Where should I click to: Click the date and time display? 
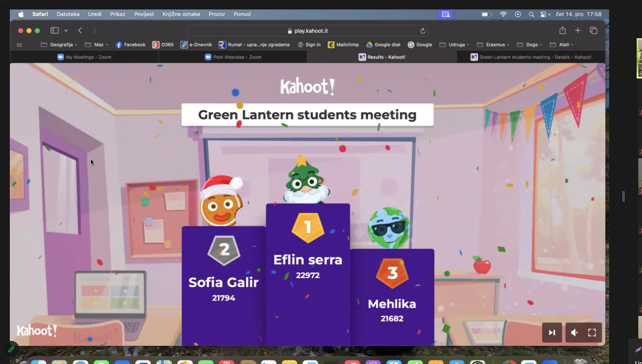pyautogui.click(x=578, y=14)
